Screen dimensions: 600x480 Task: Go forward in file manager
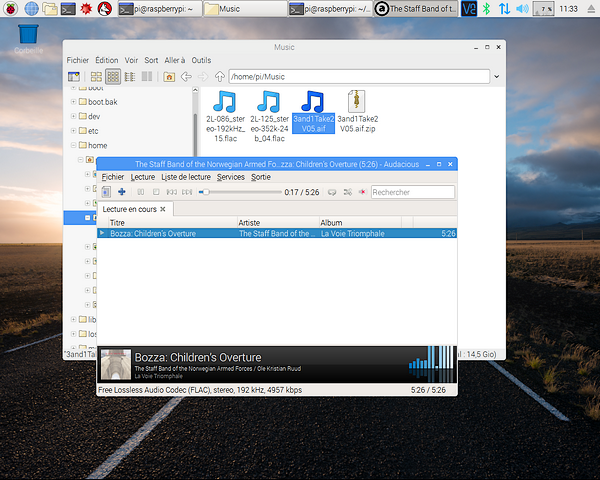(x=203, y=77)
